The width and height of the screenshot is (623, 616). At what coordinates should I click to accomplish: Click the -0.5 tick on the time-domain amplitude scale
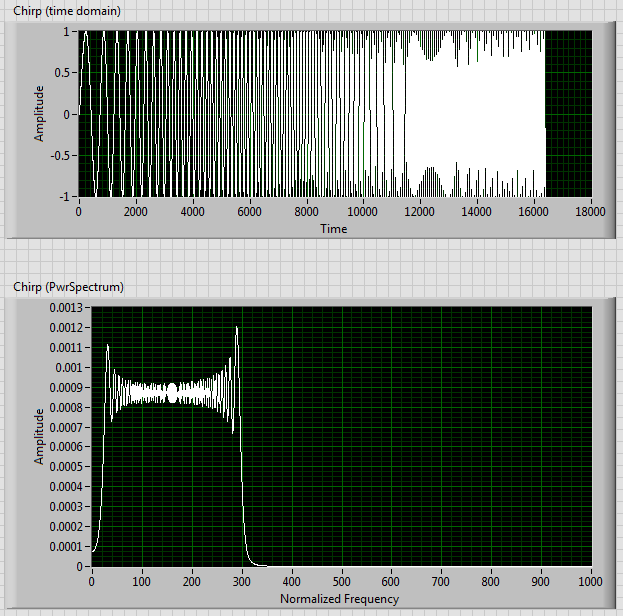60,155
